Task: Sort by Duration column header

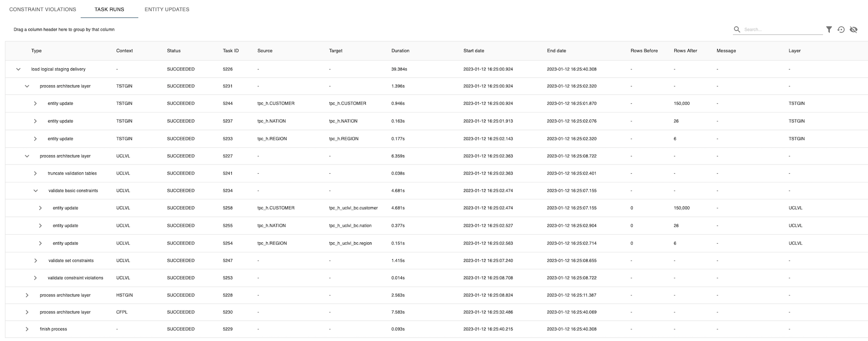Action: click(x=400, y=51)
